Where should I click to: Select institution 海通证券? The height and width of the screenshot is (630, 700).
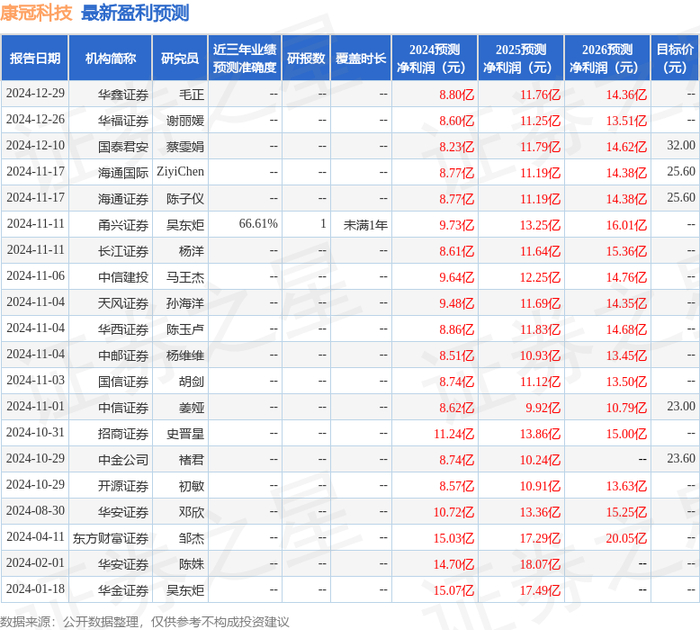[x=123, y=199]
